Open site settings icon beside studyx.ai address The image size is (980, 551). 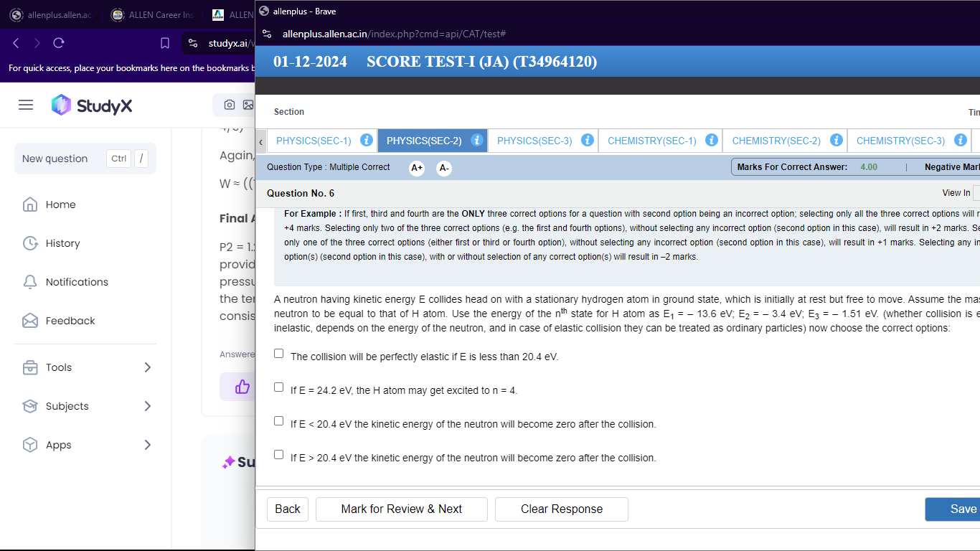click(x=193, y=43)
